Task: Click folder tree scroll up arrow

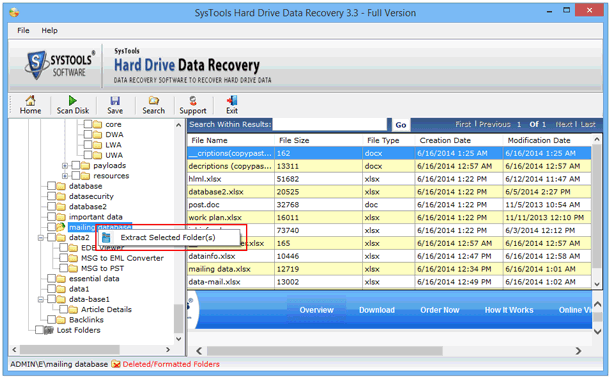Action: click(x=178, y=125)
